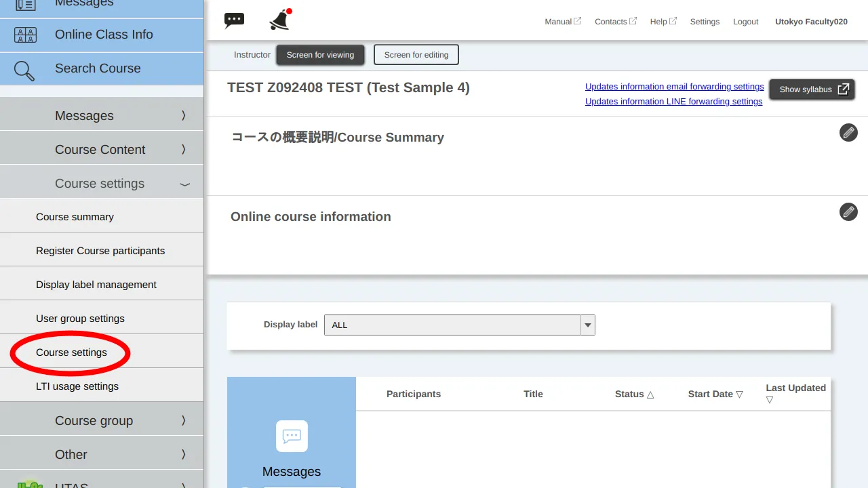
Task: Click the Messages panel chat icon
Action: [x=292, y=436]
